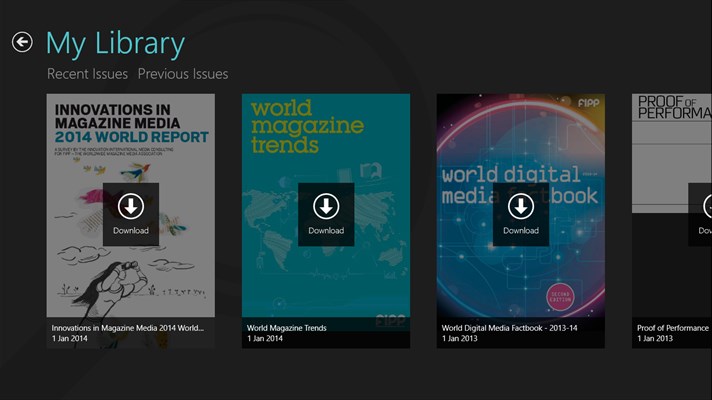Screen dimensions: 712x400
Task: Download Innovations in Magazine Media 2014 report
Action: [131, 214]
